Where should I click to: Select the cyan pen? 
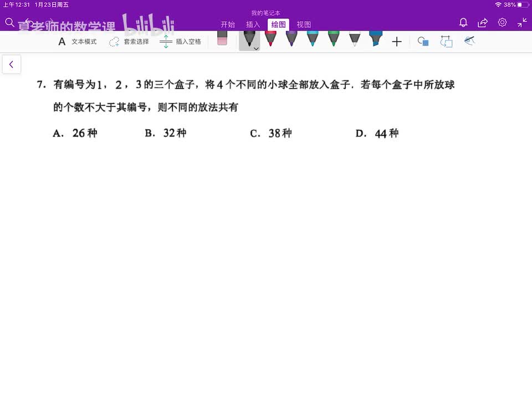[x=313, y=39]
